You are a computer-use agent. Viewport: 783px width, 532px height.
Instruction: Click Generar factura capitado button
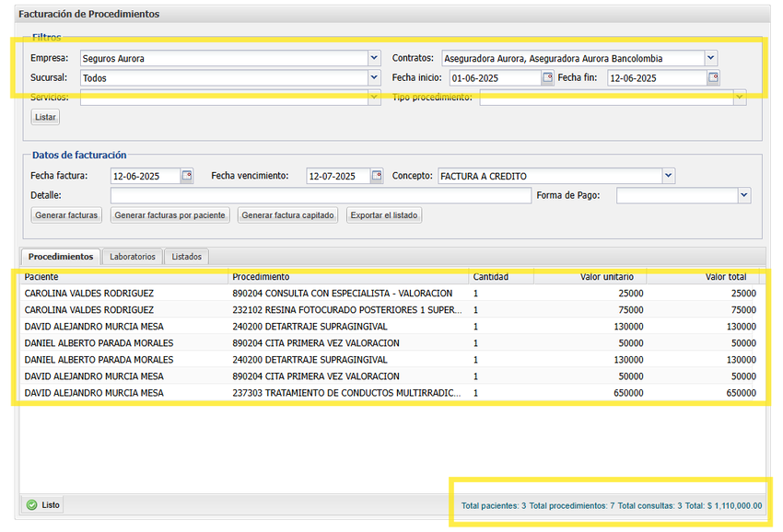(287, 215)
